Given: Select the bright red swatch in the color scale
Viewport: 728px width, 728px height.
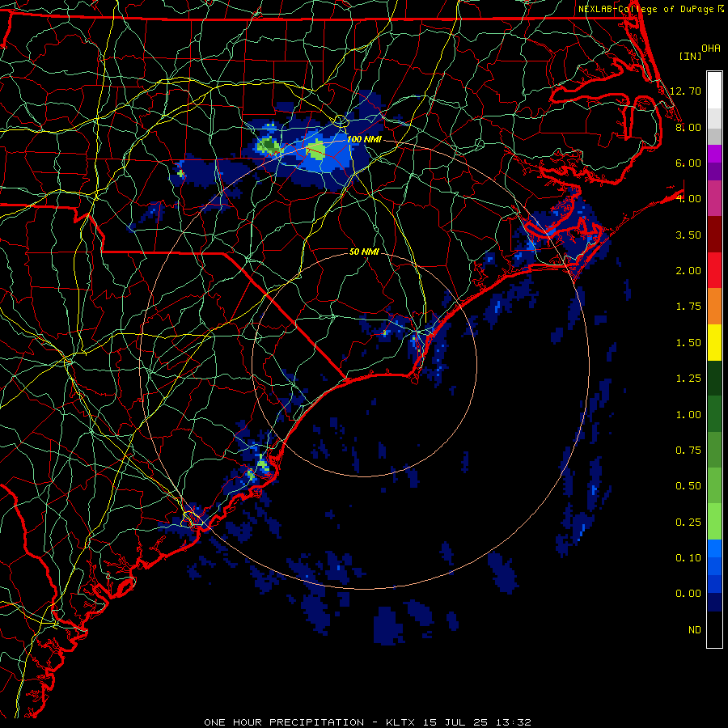Looking at the screenshot, I should (x=714, y=270).
